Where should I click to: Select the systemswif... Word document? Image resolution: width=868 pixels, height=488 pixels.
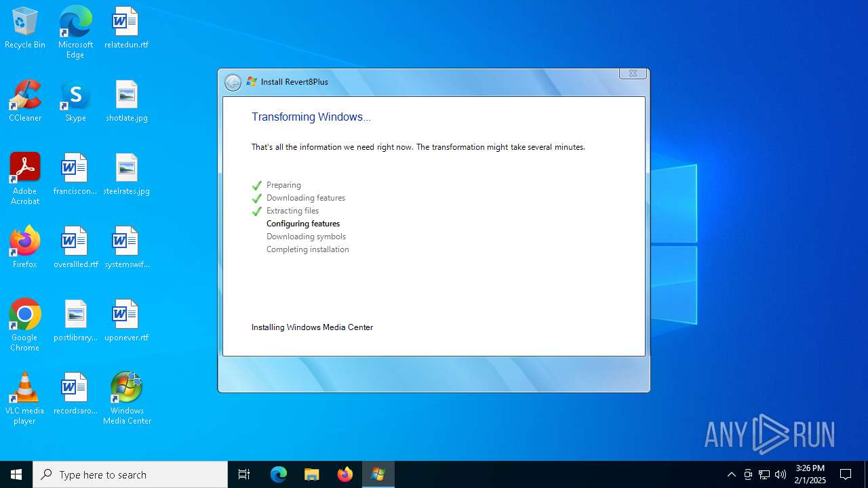click(x=126, y=248)
